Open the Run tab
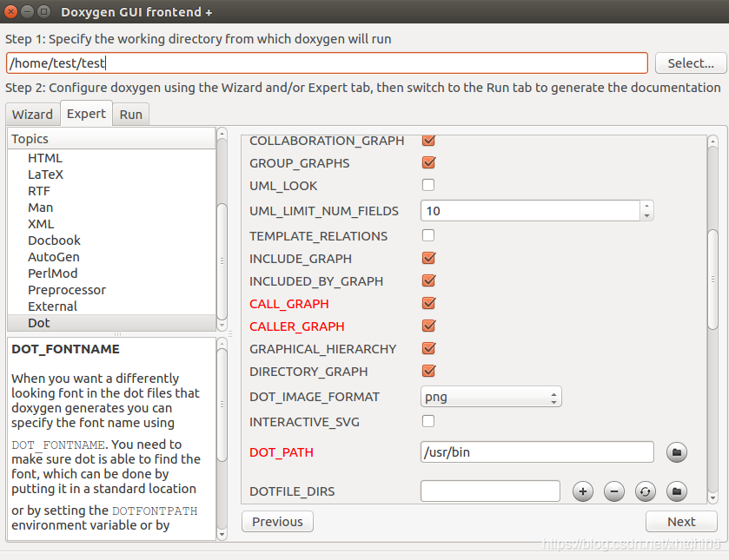This screenshot has height=560, width=729. pos(130,115)
